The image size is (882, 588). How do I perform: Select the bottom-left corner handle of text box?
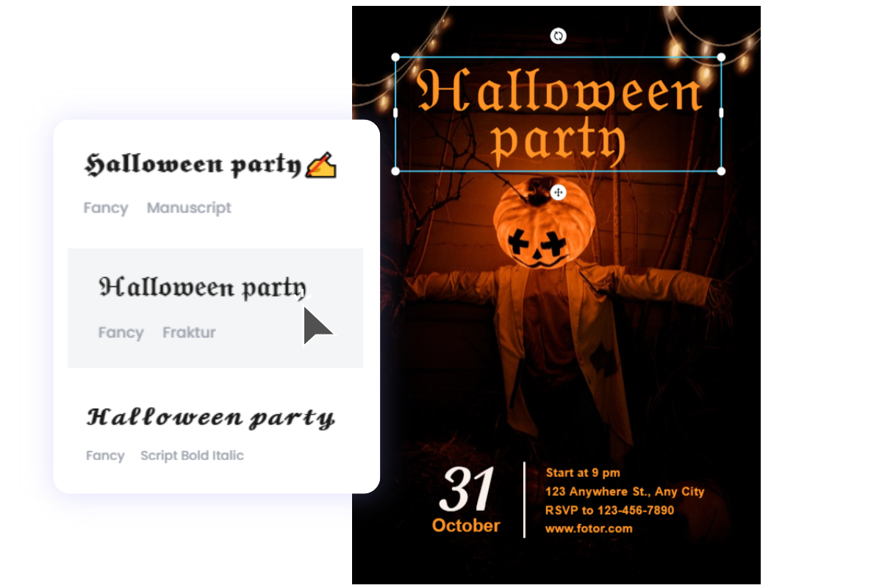(x=395, y=171)
